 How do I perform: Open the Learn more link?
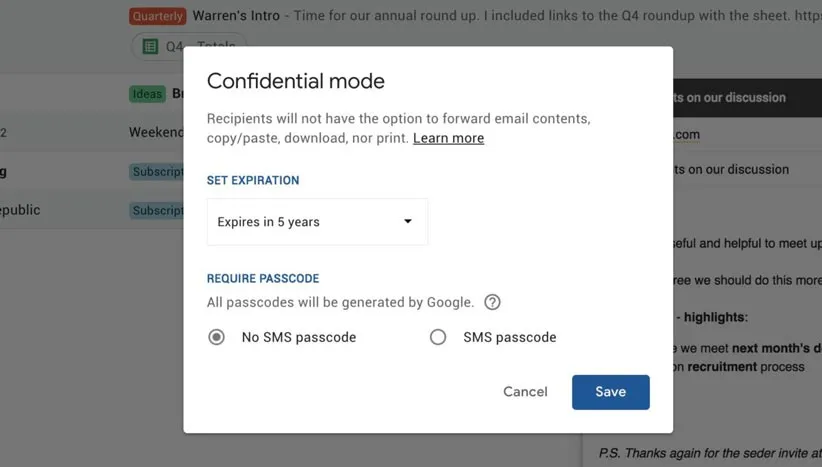click(x=448, y=138)
